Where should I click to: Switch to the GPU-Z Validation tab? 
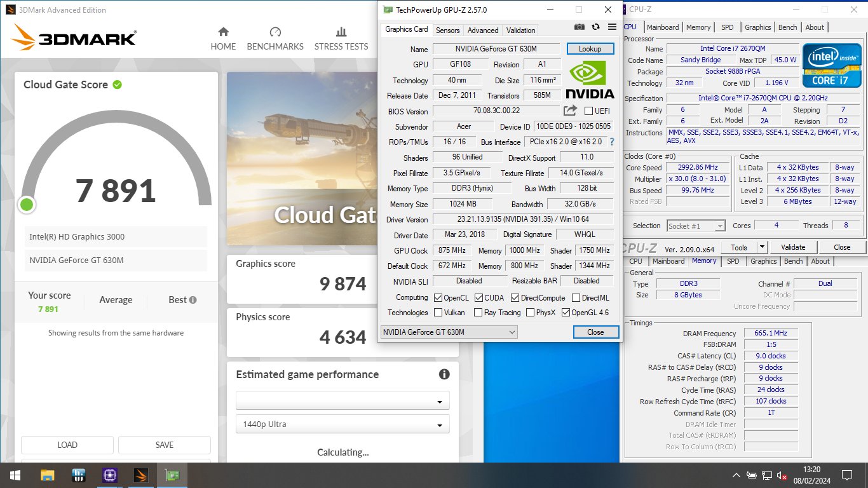pyautogui.click(x=520, y=30)
